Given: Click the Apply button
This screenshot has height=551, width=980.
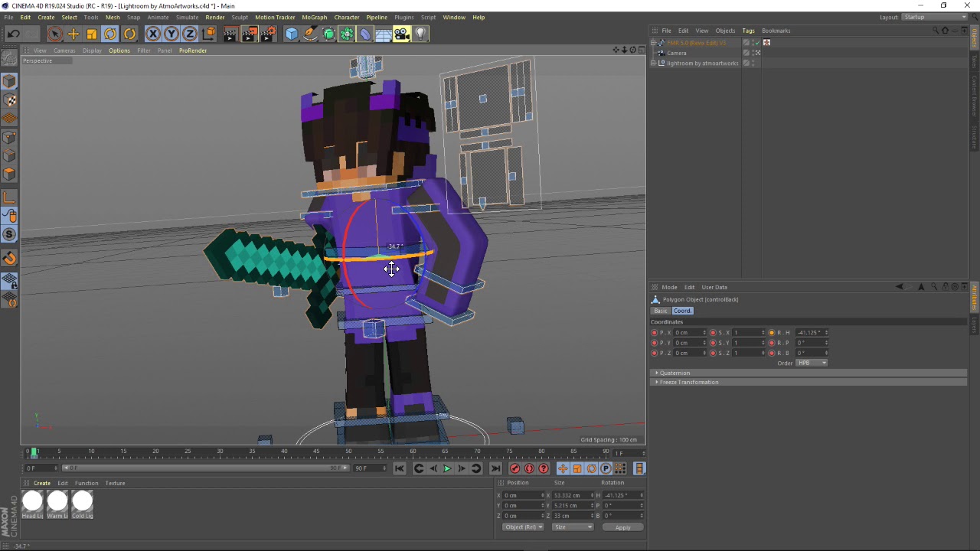Looking at the screenshot, I should [x=623, y=527].
